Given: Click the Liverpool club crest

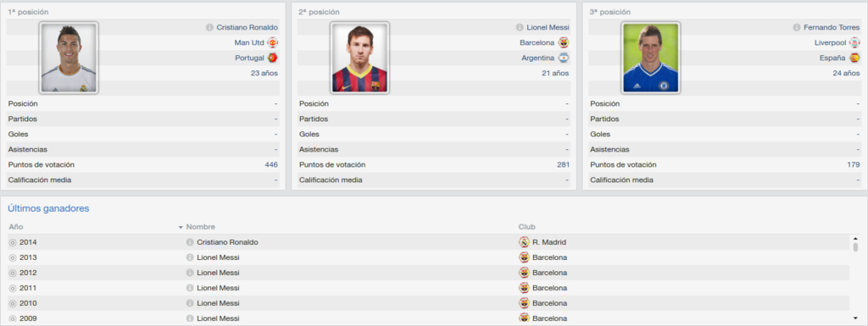Looking at the screenshot, I should (854, 42).
